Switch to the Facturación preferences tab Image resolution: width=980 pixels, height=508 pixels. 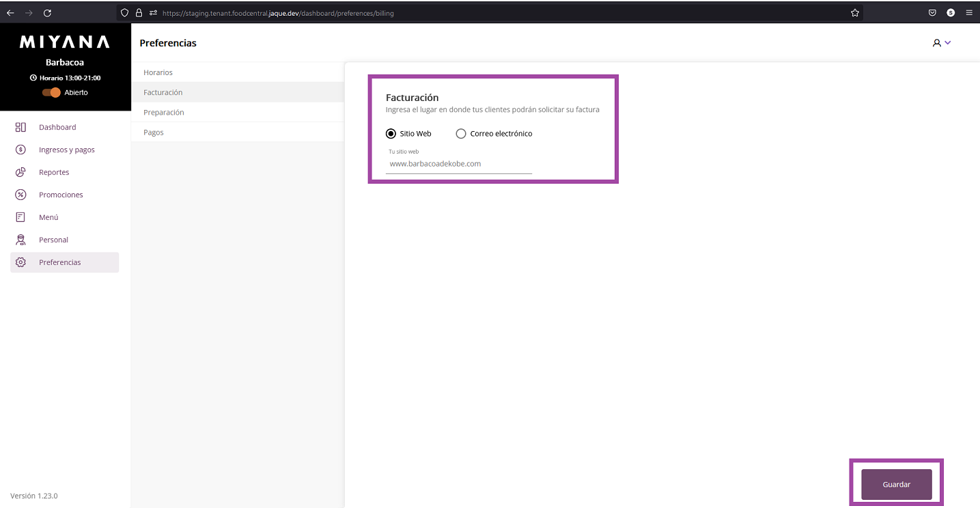[x=238, y=92]
